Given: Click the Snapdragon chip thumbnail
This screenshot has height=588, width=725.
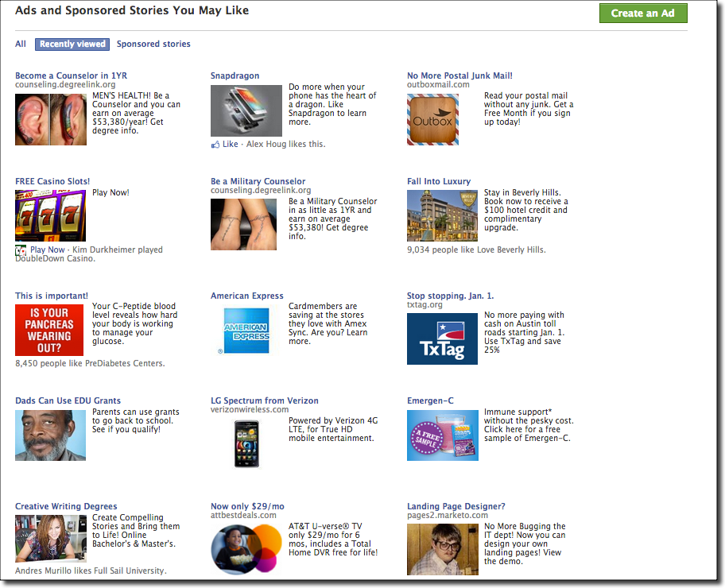Looking at the screenshot, I should tap(246, 111).
